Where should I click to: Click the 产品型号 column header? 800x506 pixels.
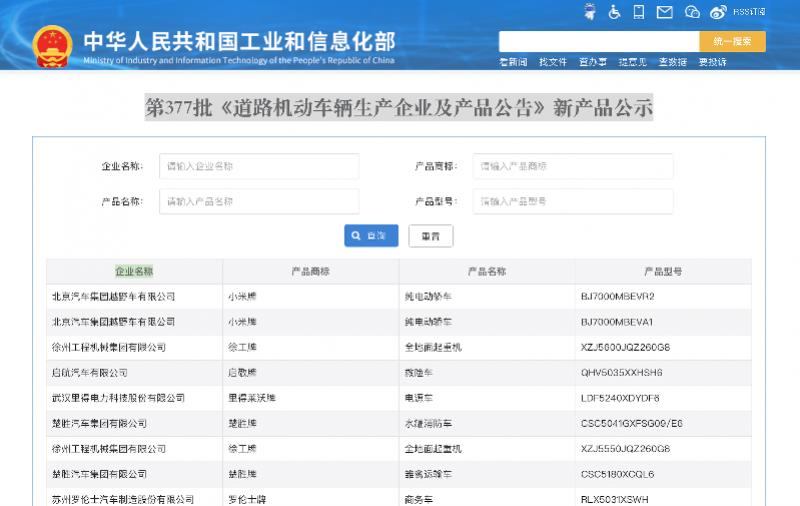pos(663,271)
